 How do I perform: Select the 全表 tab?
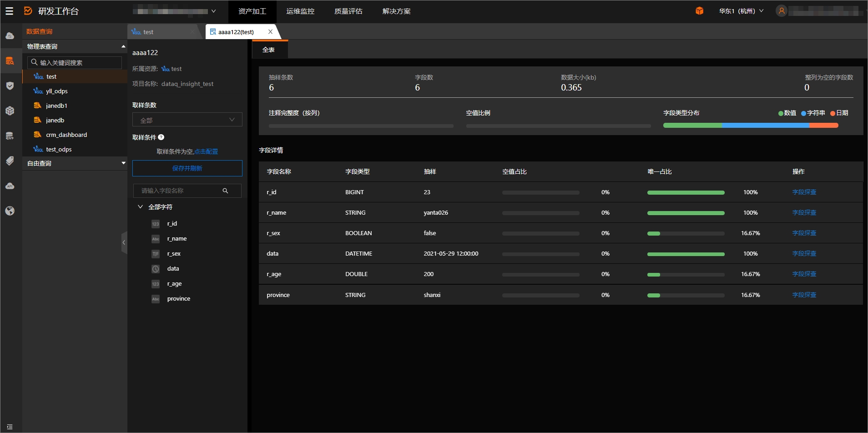click(270, 50)
